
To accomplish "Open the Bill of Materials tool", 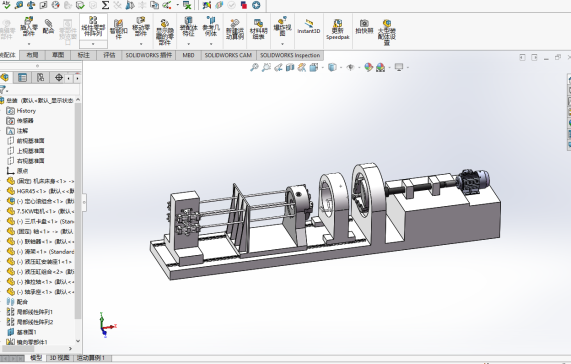I will tap(259, 30).
